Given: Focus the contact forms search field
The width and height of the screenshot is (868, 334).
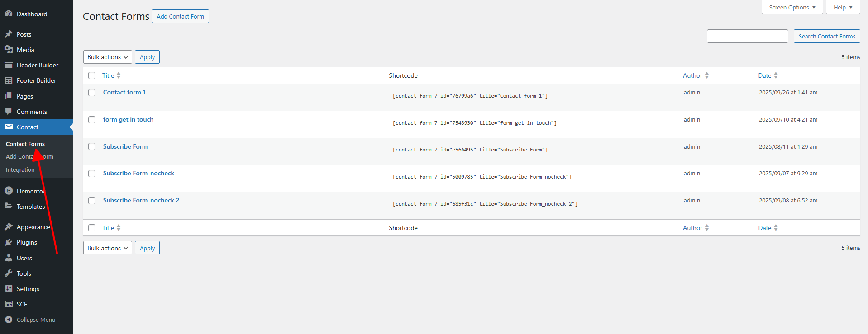Looking at the screenshot, I should pos(747,36).
